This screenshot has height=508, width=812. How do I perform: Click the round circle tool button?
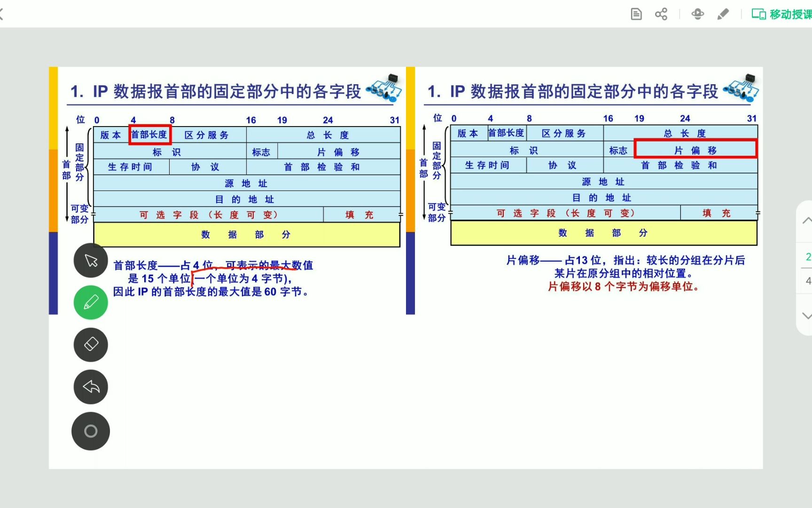91,431
